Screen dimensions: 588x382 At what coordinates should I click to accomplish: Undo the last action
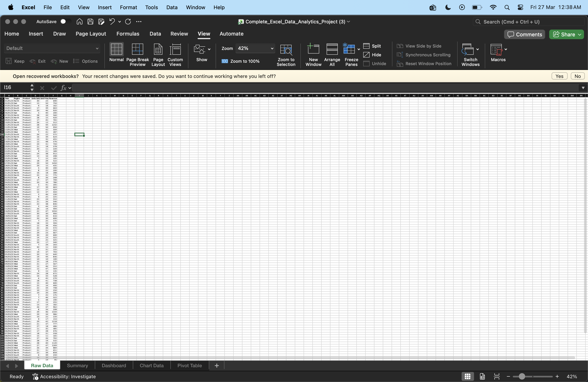click(x=112, y=22)
